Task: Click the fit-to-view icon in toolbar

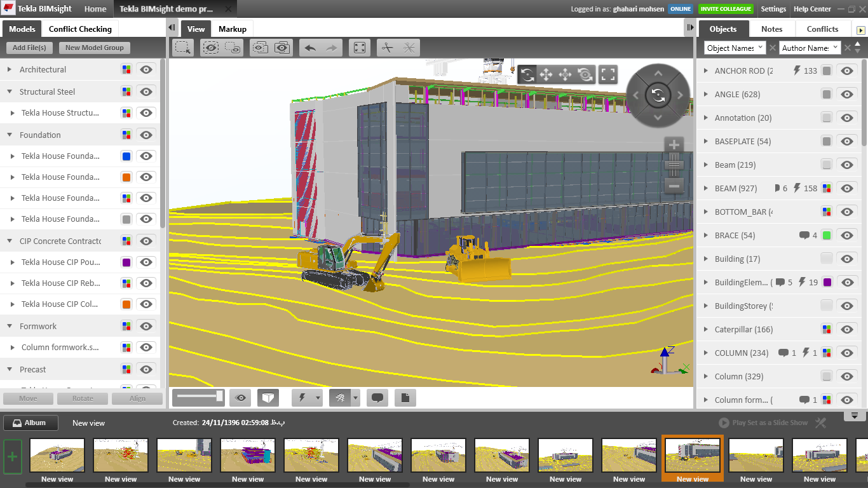Action: coord(360,48)
